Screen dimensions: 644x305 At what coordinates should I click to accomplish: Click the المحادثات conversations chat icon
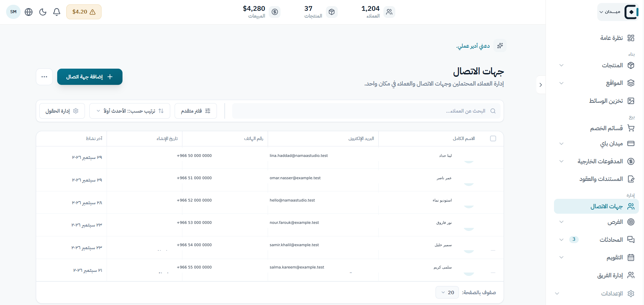pos(631,239)
